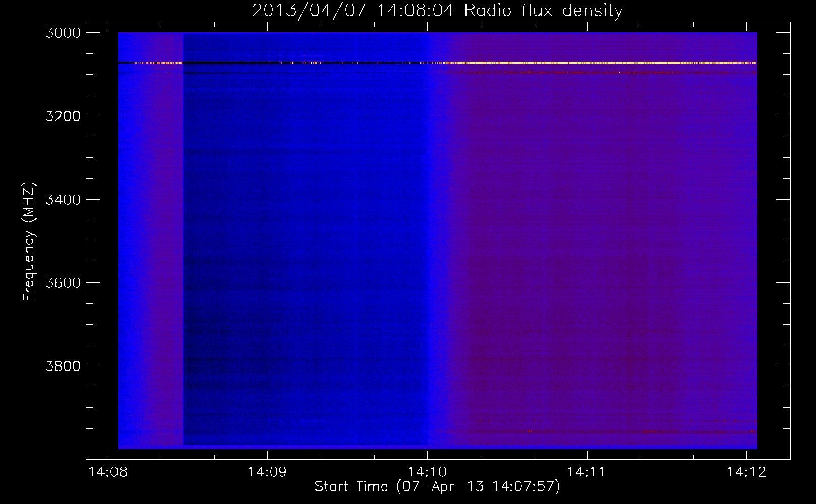Click the 3200 frequency tick label
The image size is (816, 504).
coord(63,116)
